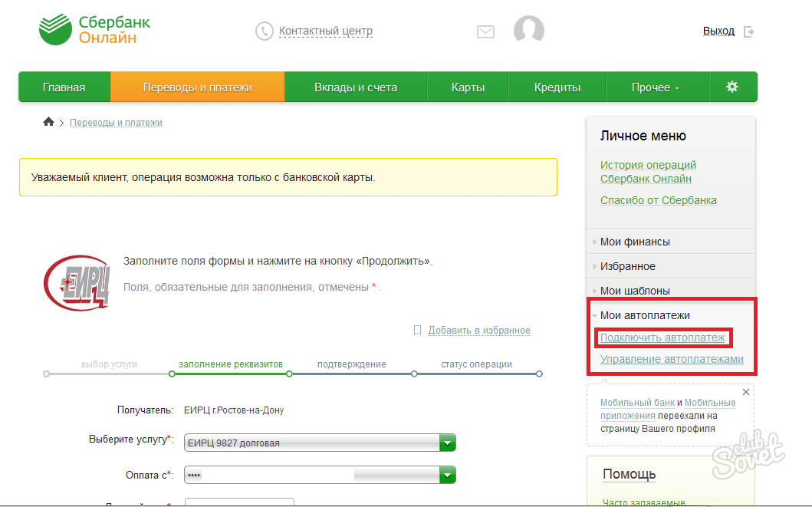
Task: Click the Помощь heading link
Action: (630, 474)
